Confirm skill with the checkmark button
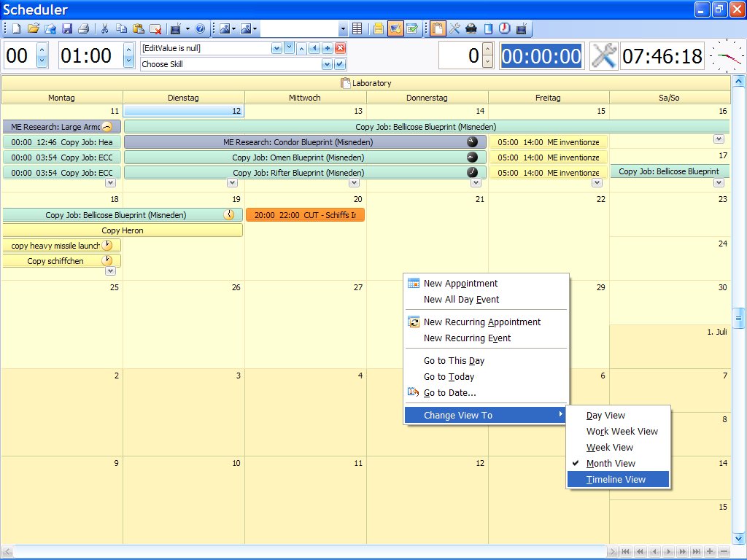Image resolution: width=747 pixels, height=560 pixels. click(340, 64)
